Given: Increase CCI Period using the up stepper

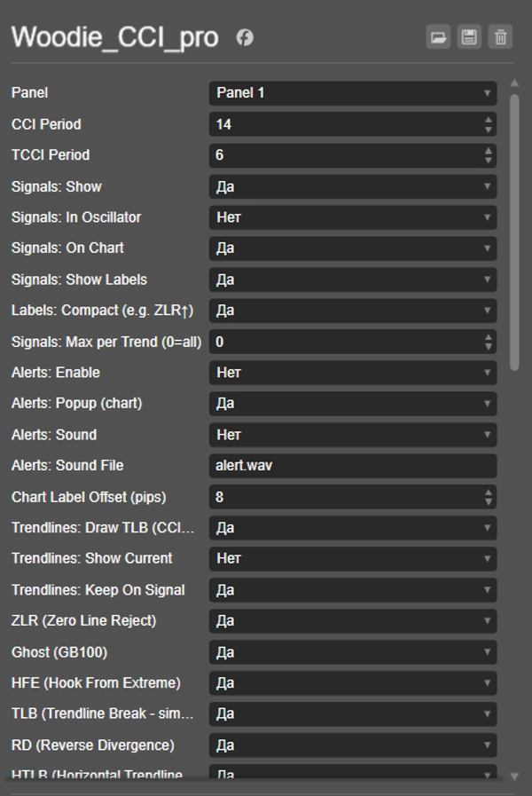Looking at the screenshot, I should tap(487, 120).
